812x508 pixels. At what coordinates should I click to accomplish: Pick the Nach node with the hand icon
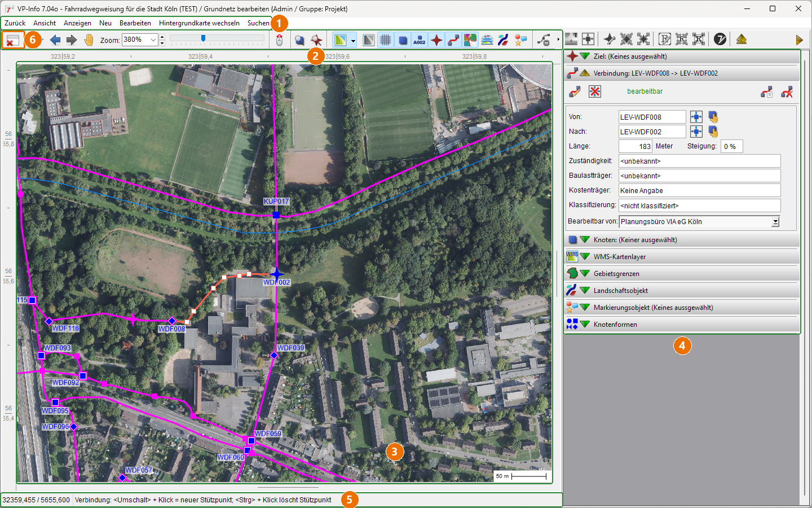713,132
